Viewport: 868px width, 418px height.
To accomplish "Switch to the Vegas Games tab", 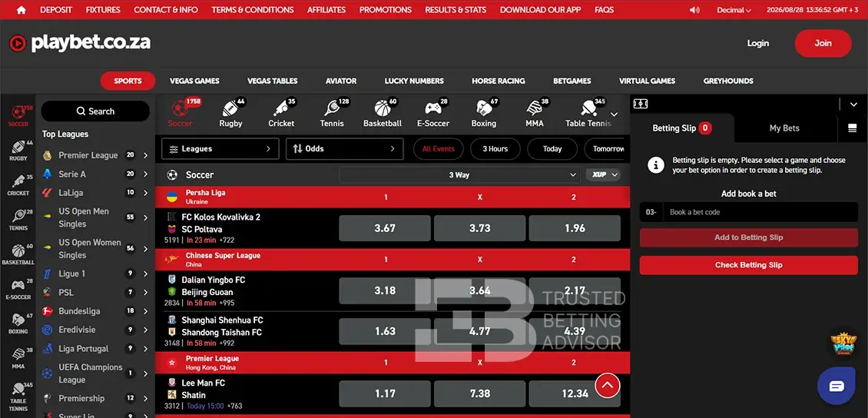I will pos(194,81).
